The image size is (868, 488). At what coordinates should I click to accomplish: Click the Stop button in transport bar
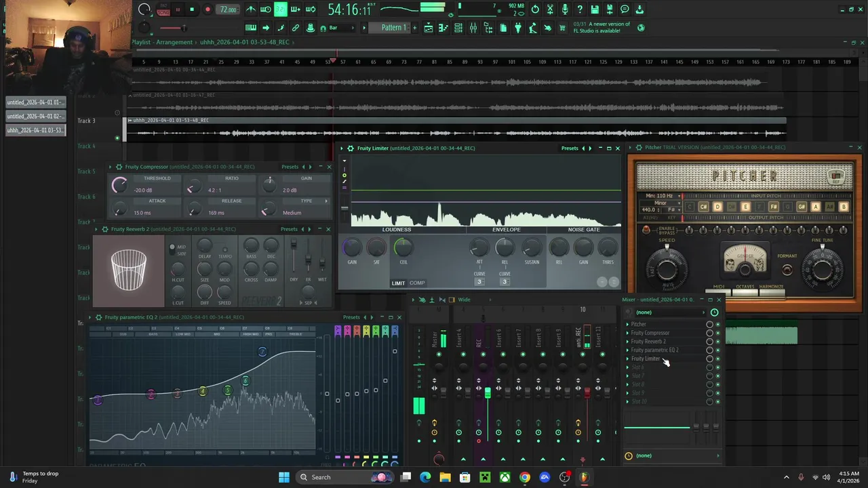192,9
